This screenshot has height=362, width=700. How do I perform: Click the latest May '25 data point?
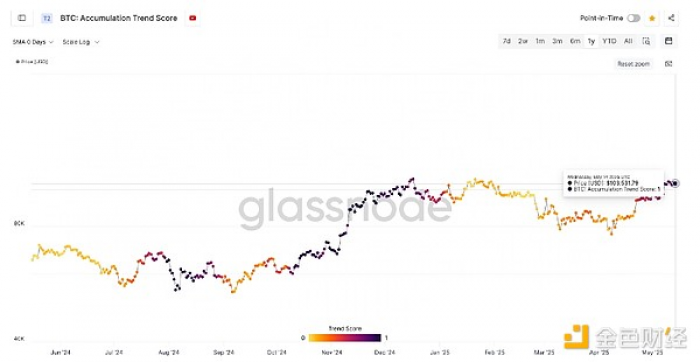pyautogui.click(x=675, y=183)
